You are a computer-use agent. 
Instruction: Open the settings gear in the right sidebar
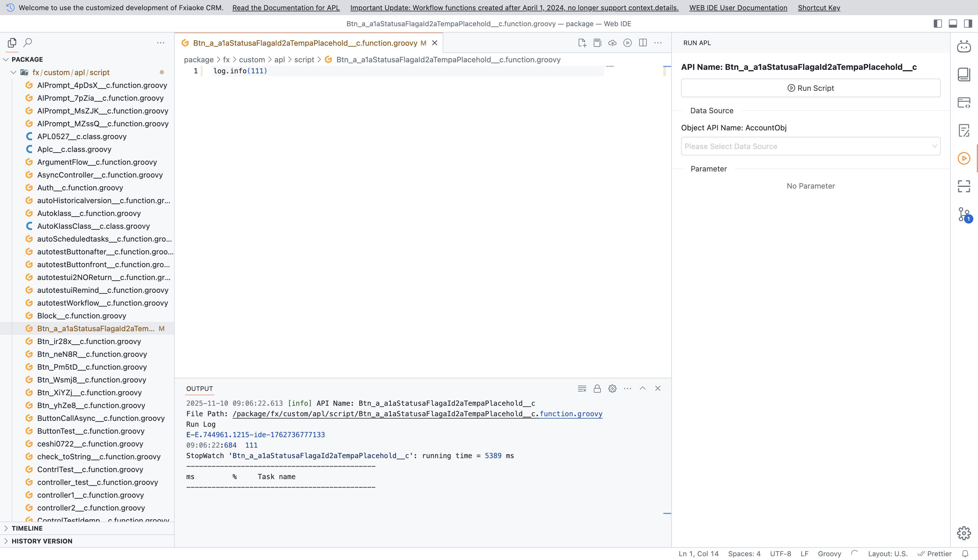coord(964,533)
